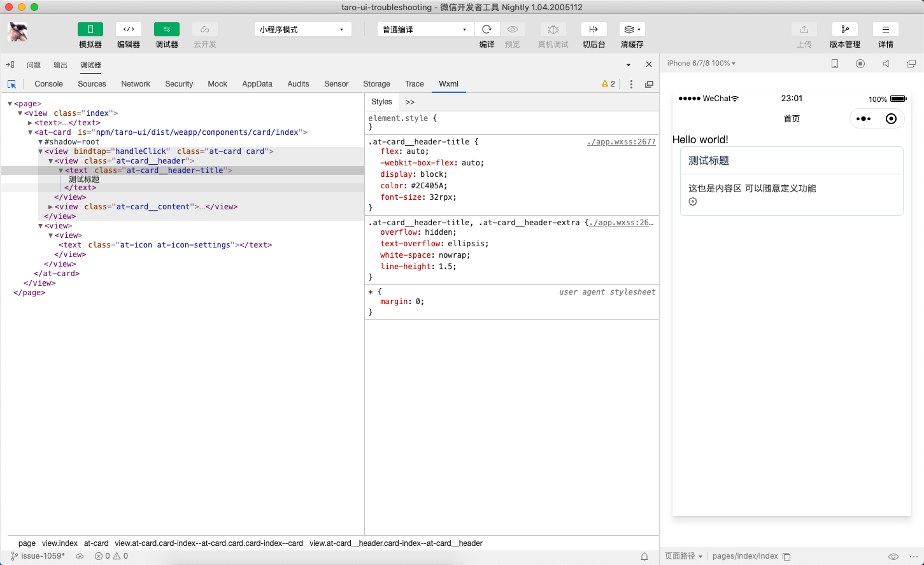This screenshot has height=565, width=924.
Task: Click the color: #2C405A style value
Action: pos(429,186)
